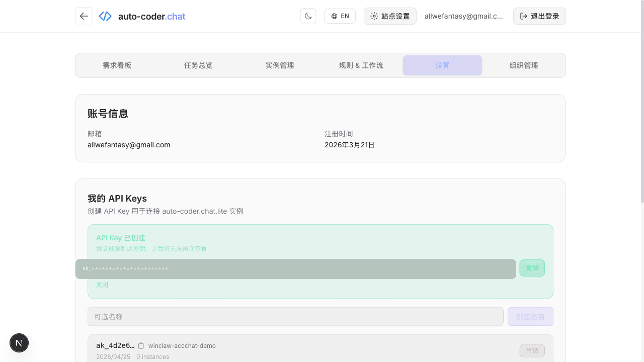The height and width of the screenshot is (362, 644).
Task: Open the 规则 & 工作流 tab
Action: [x=361, y=65]
